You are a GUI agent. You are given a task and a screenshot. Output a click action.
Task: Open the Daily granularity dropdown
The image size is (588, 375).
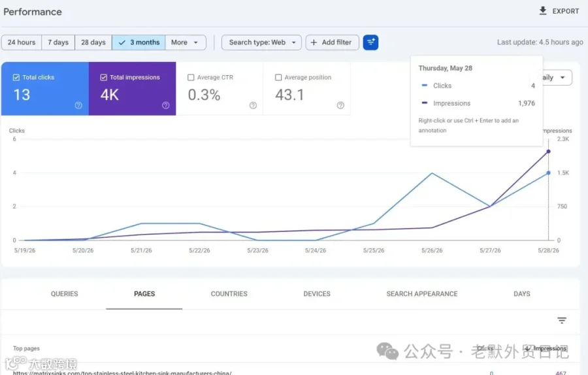point(556,78)
